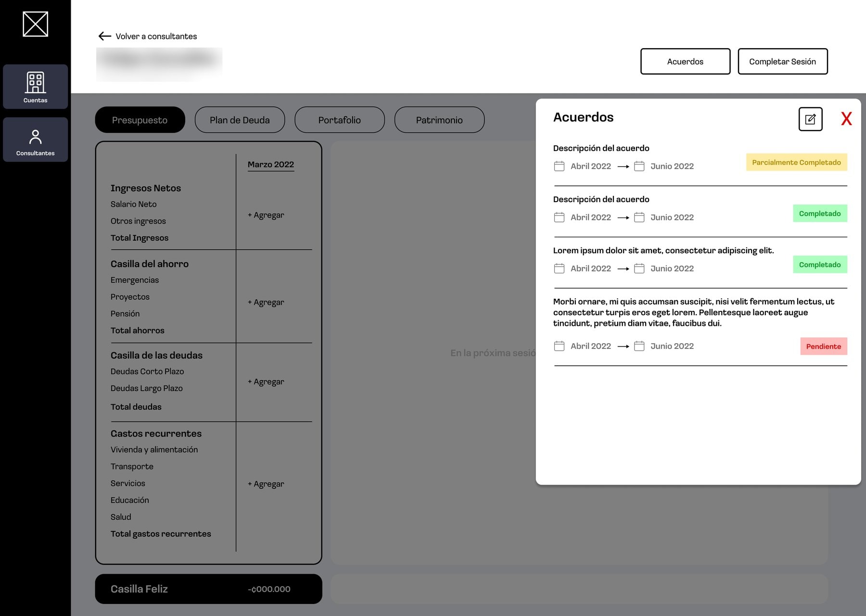Viewport: 866px width, 616px height.
Task: Click the Deudas Corto Plazo row
Action: pyautogui.click(x=147, y=372)
